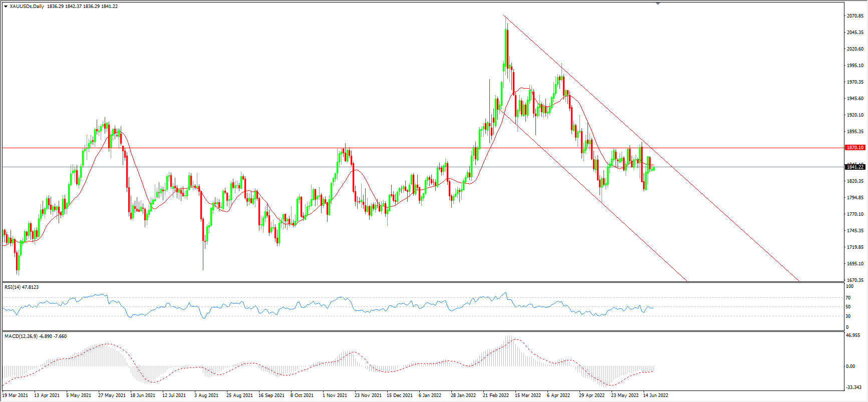Click the black 1841.22 current price tag
The height and width of the screenshot is (402, 868).
(854, 167)
